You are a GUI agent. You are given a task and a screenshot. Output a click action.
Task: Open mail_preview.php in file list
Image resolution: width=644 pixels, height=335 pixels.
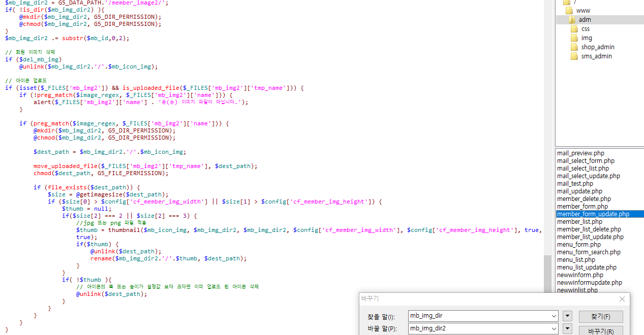(580, 153)
